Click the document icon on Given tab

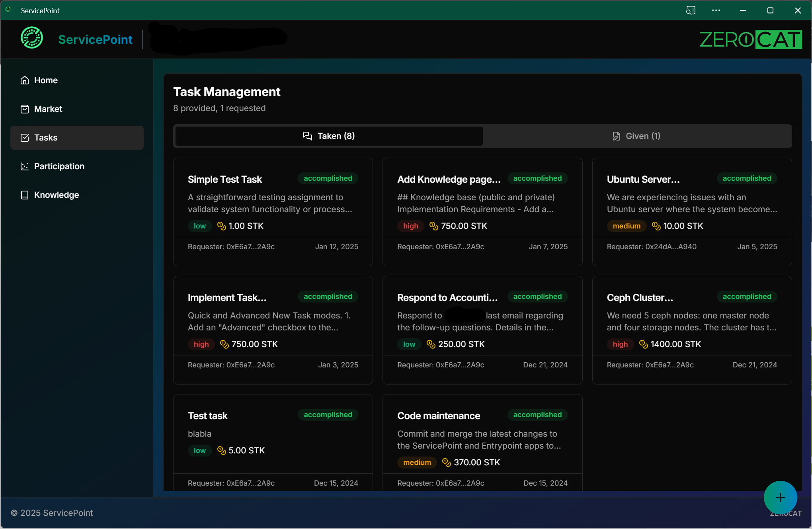point(616,136)
